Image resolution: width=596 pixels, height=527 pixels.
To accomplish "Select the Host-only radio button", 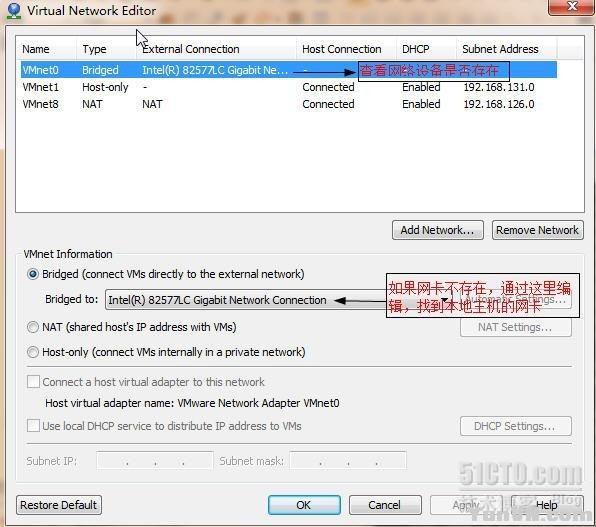I will (x=33, y=352).
